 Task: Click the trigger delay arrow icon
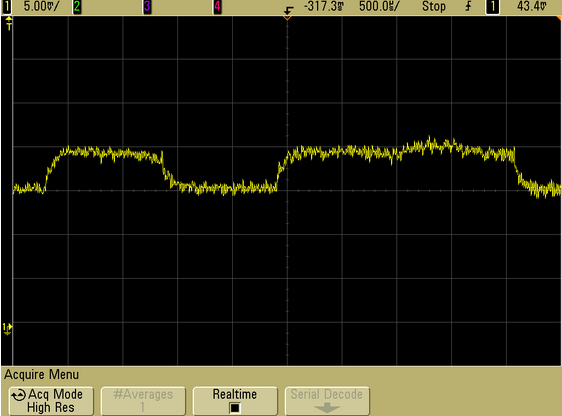click(289, 9)
